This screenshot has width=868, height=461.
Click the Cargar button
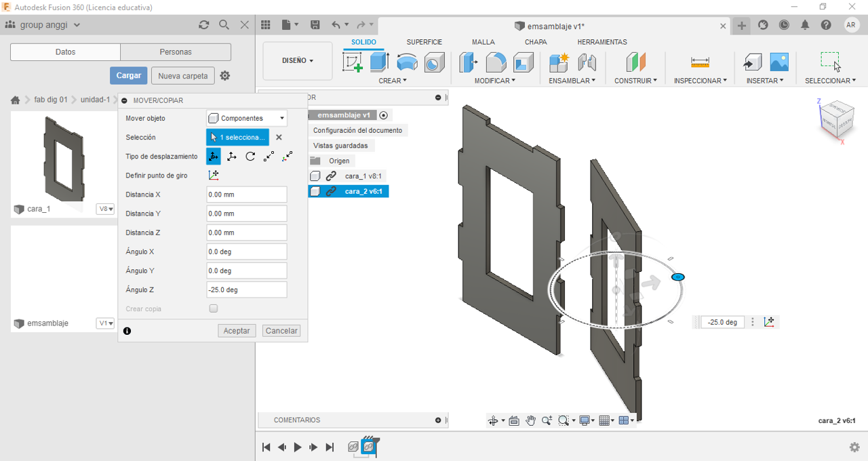128,76
